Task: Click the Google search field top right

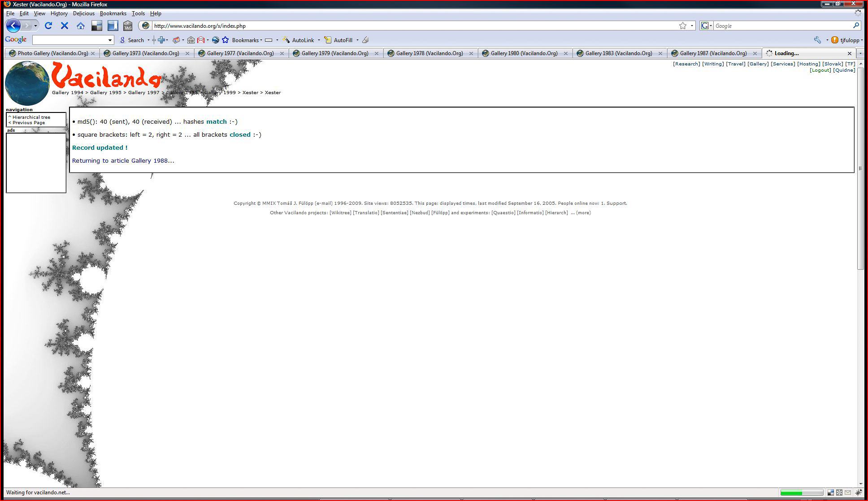Action: [782, 26]
